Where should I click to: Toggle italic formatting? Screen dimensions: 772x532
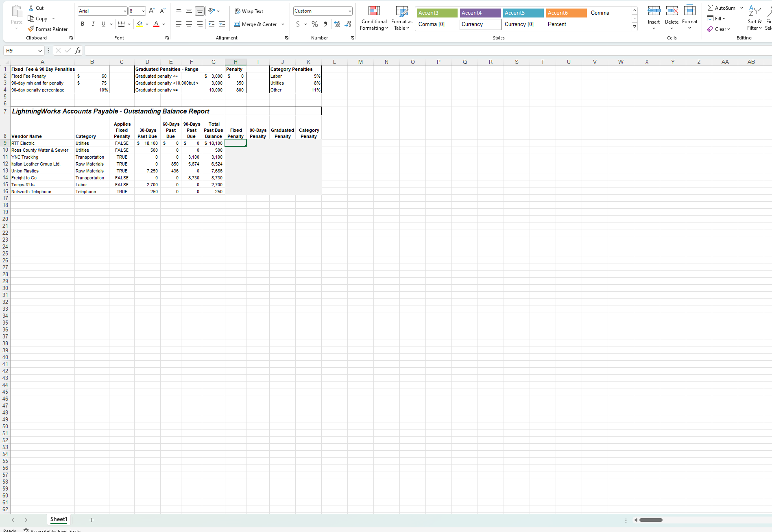pos(93,24)
